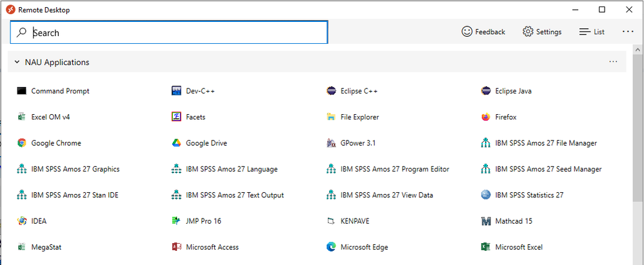Click the MegaStat icon
Viewport: 644px width, 265px height.
click(22, 247)
